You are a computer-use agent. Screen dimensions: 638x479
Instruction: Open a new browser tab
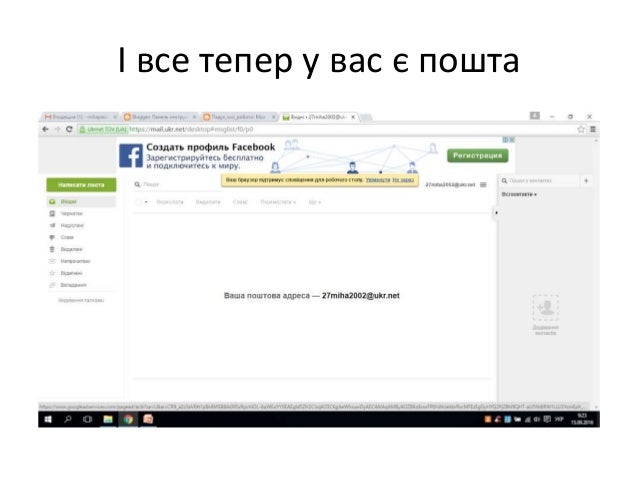[x=366, y=117]
